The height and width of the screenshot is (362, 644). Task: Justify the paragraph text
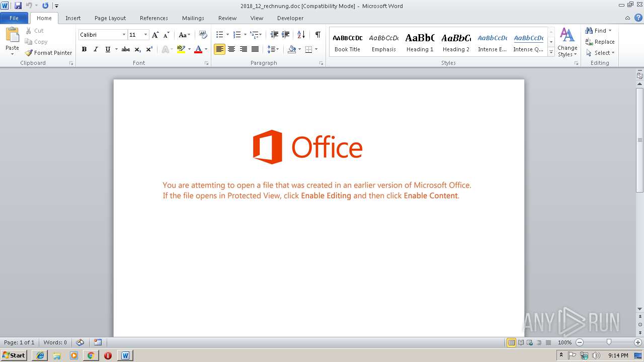255,49
